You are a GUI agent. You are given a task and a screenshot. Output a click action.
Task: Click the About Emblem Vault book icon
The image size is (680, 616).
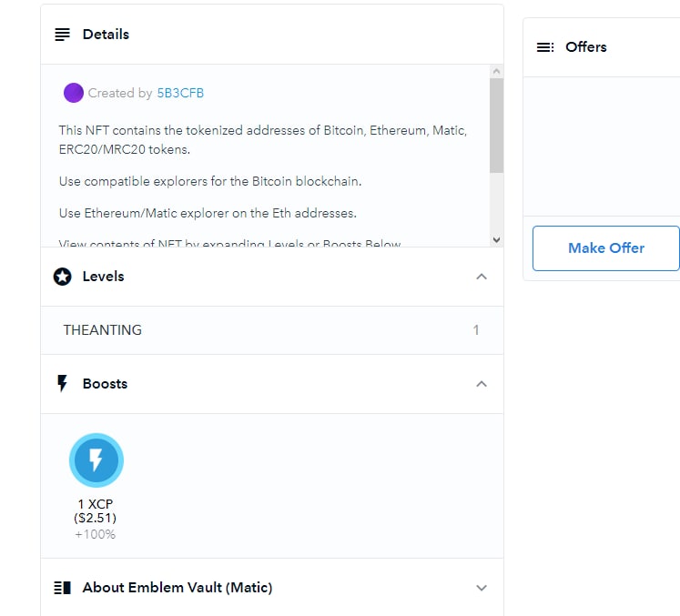[x=63, y=588]
